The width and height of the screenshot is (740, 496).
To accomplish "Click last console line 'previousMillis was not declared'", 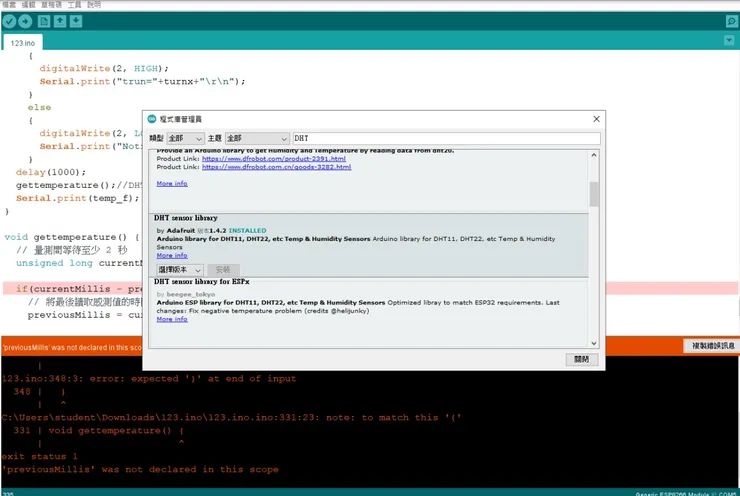I will [x=140, y=470].
